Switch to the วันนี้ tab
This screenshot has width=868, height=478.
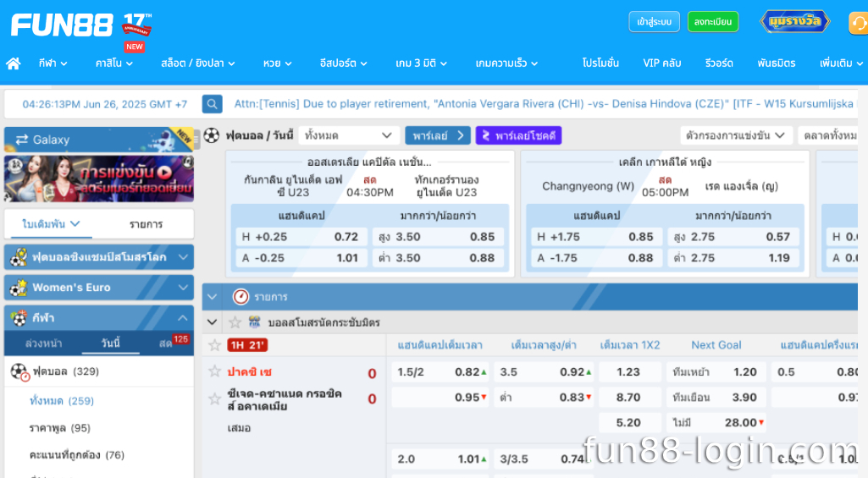[x=110, y=343]
